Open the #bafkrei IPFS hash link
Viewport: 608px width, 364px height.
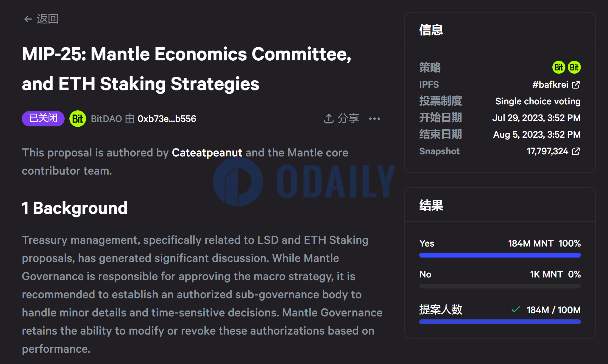click(x=550, y=85)
